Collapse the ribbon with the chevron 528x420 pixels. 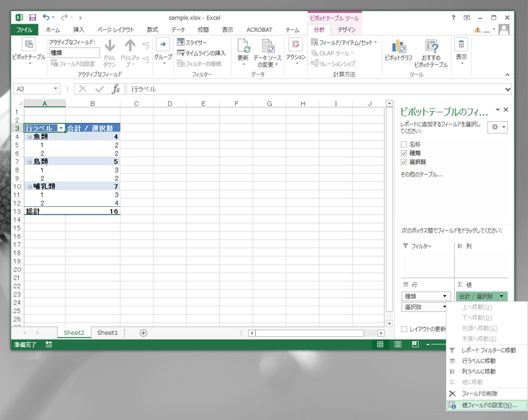(507, 74)
